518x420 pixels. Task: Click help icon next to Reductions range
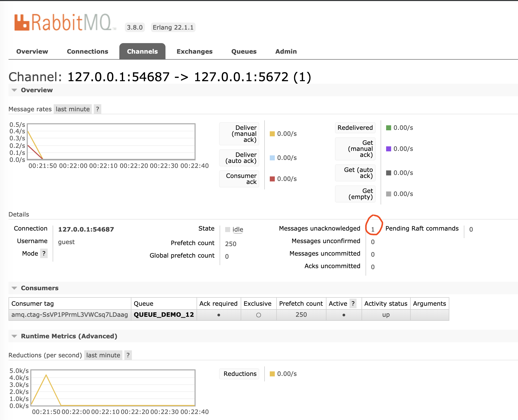coord(128,355)
